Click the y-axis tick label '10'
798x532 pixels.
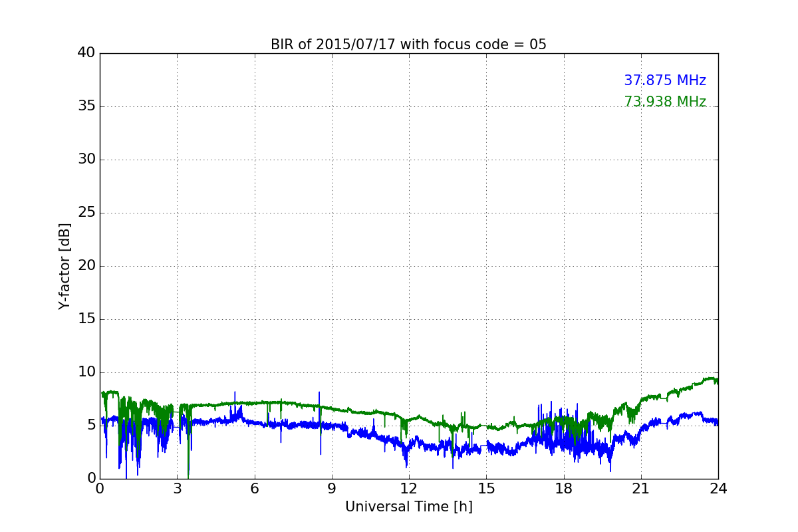pyautogui.click(x=87, y=372)
